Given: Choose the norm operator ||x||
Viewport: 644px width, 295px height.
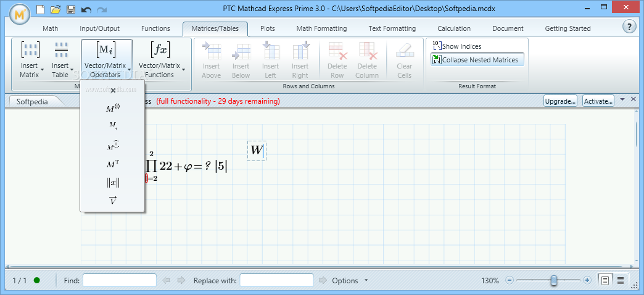Looking at the screenshot, I should pyautogui.click(x=113, y=183).
